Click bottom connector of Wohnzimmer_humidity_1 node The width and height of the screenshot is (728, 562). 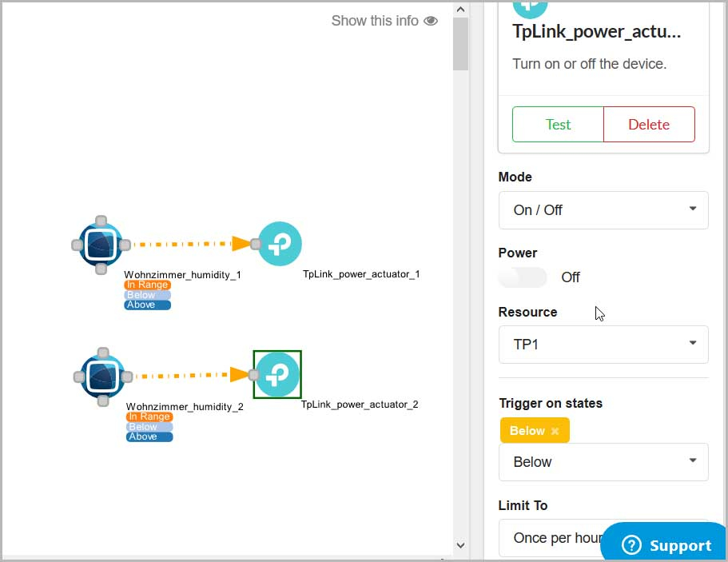(x=101, y=269)
